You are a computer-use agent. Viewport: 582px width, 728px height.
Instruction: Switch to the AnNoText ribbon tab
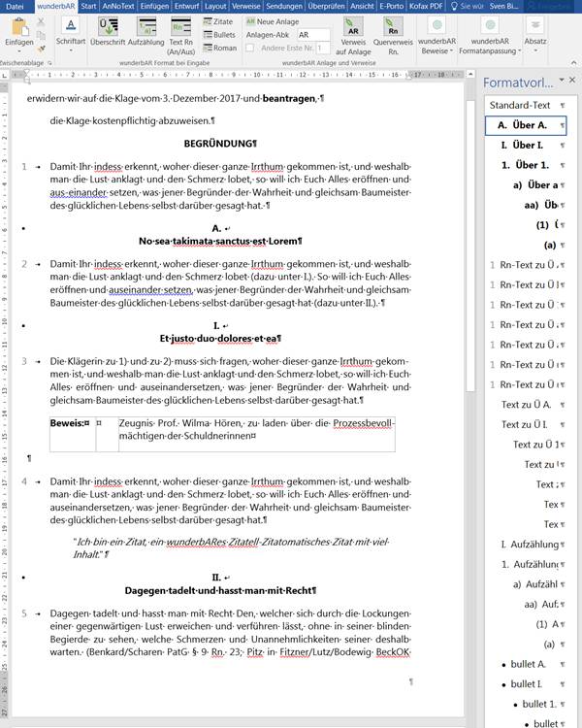tap(122, 6)
